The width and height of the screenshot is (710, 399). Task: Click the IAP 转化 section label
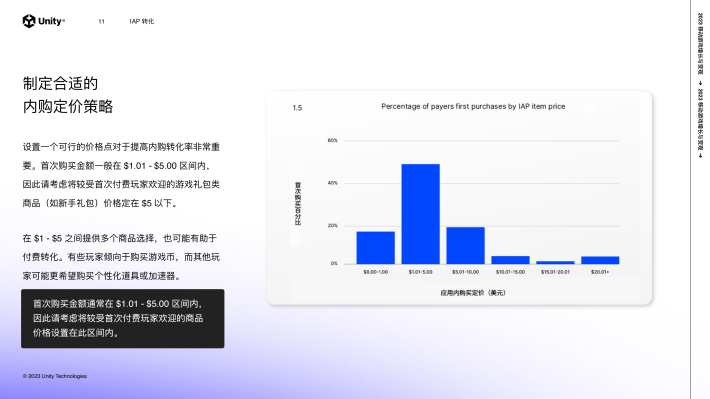point(142,21)
